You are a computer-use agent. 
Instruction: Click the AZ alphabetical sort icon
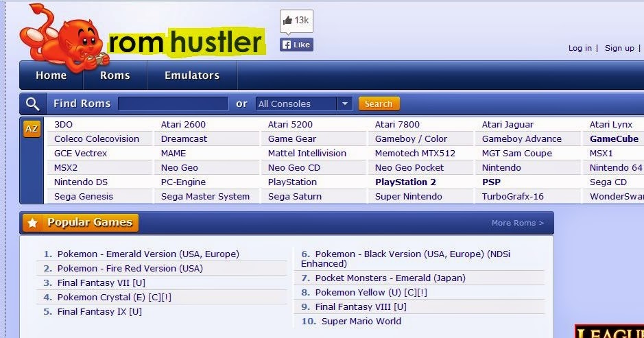[32, 128]
